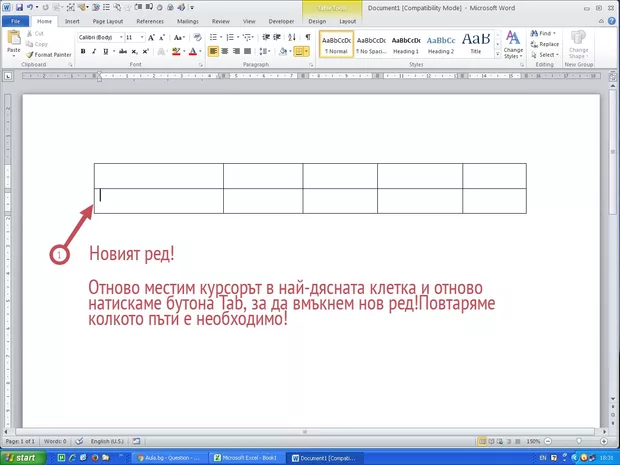
Task: Open the Change Case dropdown
Action: tap(179, 38)
